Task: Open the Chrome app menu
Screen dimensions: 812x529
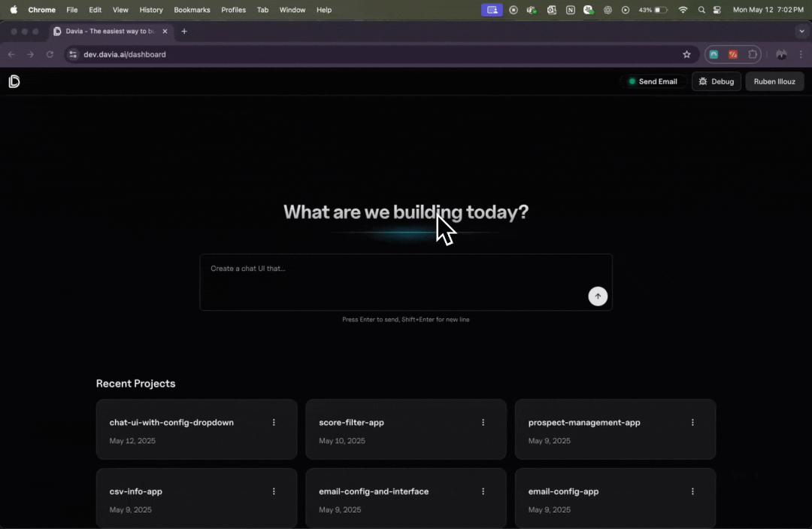Action: point(42,10)
